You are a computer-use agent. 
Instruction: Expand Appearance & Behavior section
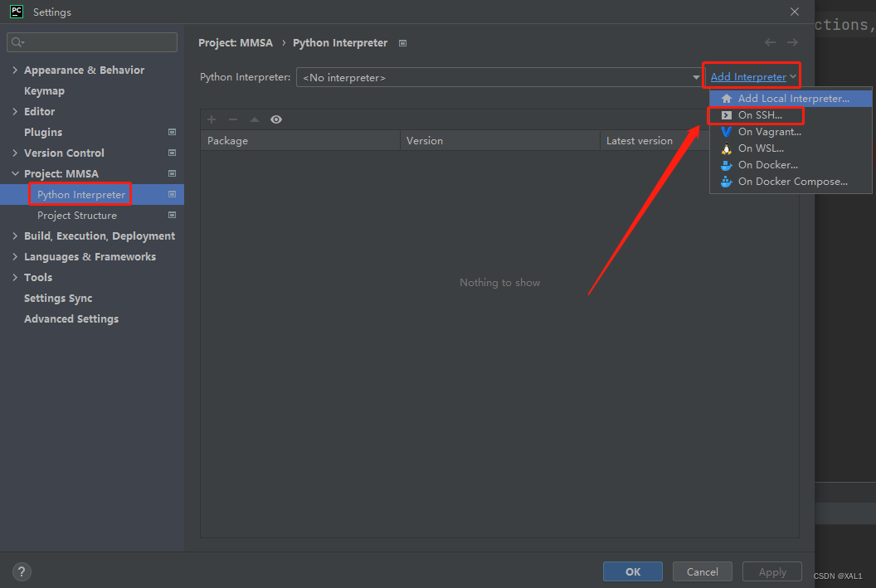(x=15, y=70)
